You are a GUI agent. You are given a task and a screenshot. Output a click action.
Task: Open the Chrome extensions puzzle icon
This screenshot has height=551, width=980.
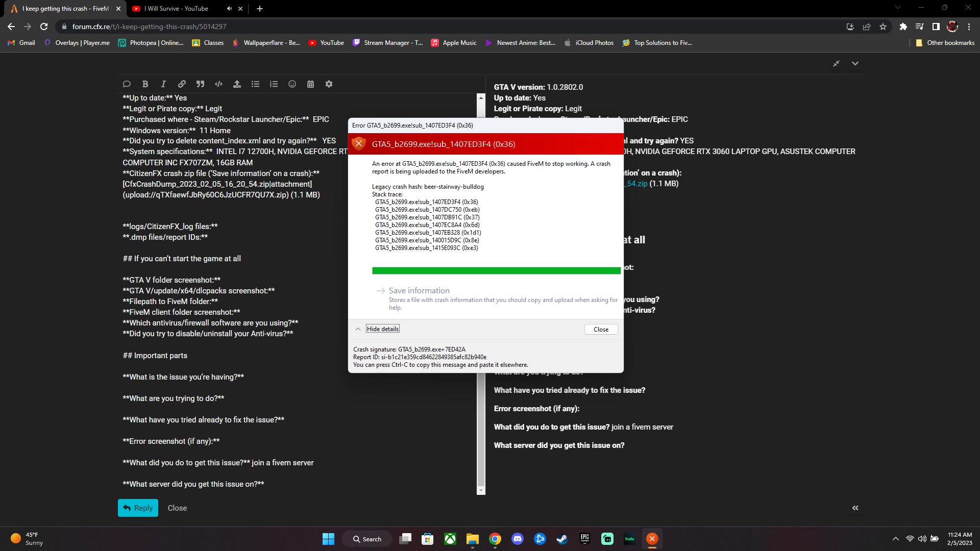(903, 27)
